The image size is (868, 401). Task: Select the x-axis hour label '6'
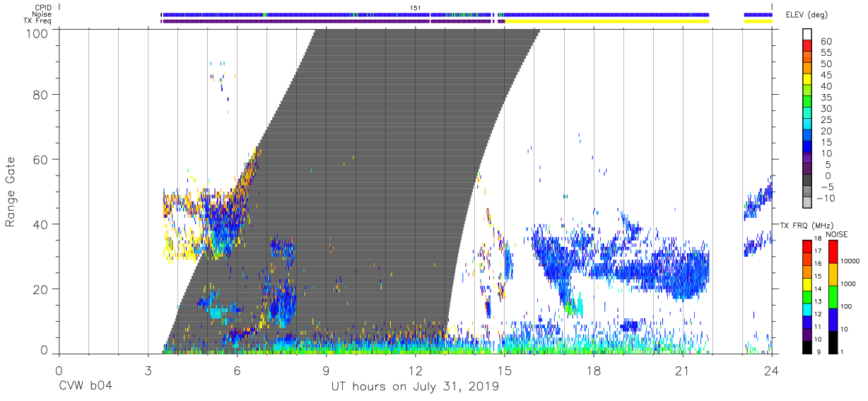[x=237, y=371]
